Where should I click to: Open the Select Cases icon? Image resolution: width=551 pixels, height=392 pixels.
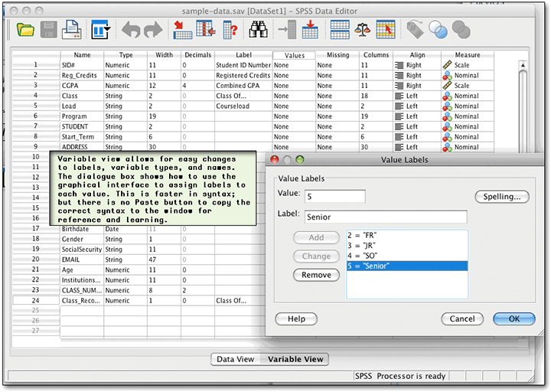click(386, 30)
